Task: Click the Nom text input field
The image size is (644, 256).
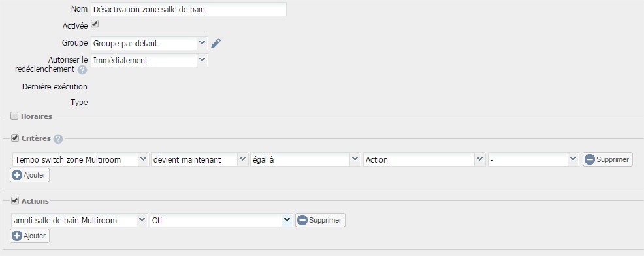Action: (x=189, y=9)
